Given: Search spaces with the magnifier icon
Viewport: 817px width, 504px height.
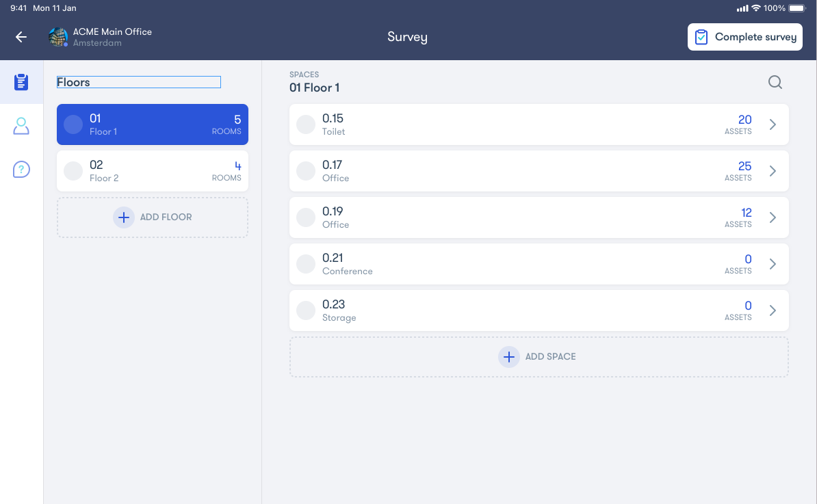Looking at the screenshot, I should click(x=775, y=82).
